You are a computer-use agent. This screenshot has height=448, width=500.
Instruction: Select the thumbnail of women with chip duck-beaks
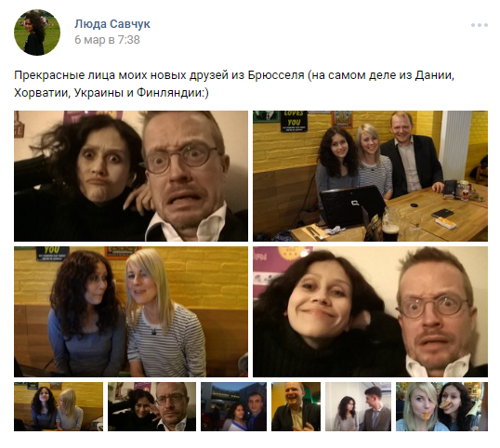[x=441, y=406]
